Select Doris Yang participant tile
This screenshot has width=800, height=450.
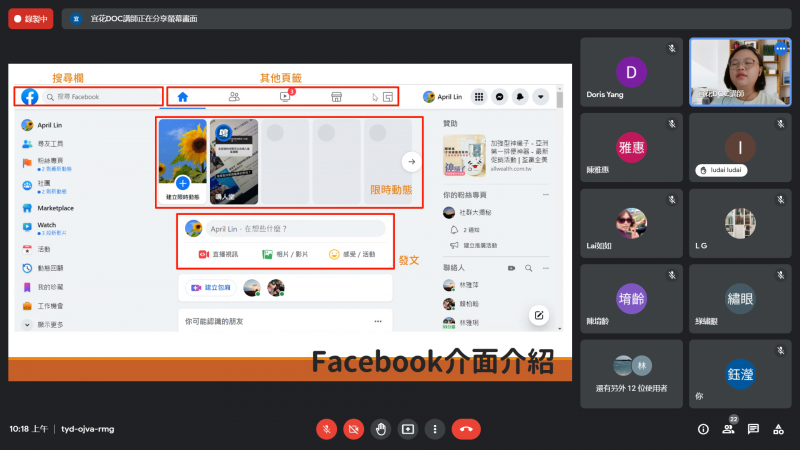[632, 72]
